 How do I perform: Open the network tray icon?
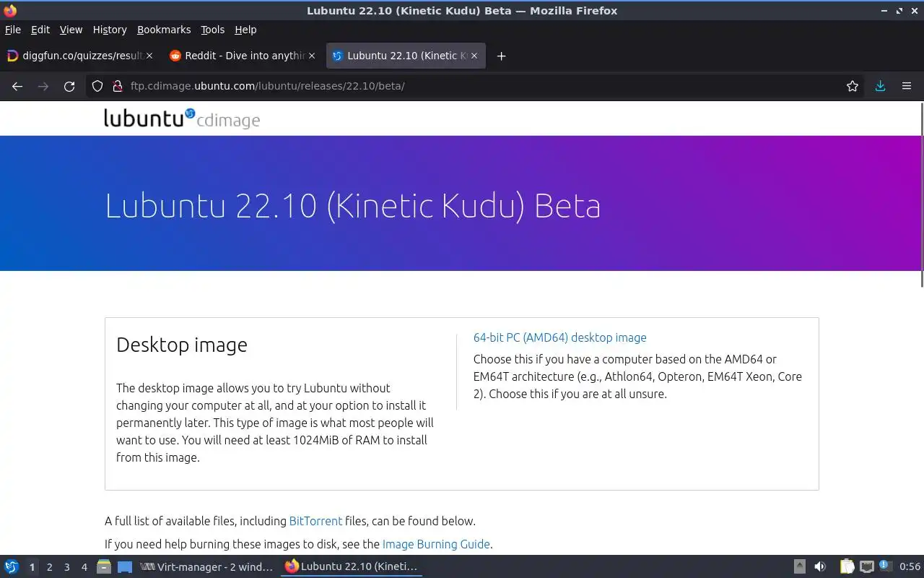tap(867, 566)
